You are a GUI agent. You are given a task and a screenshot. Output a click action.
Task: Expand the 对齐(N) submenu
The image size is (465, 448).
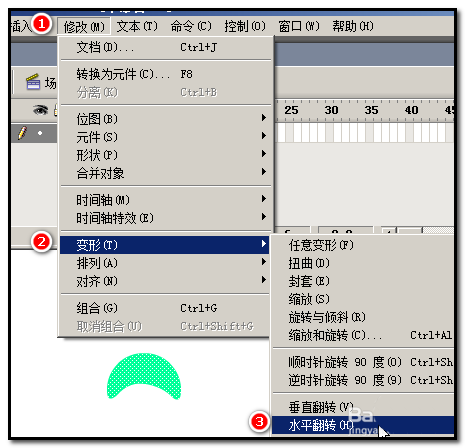[165, 281]
